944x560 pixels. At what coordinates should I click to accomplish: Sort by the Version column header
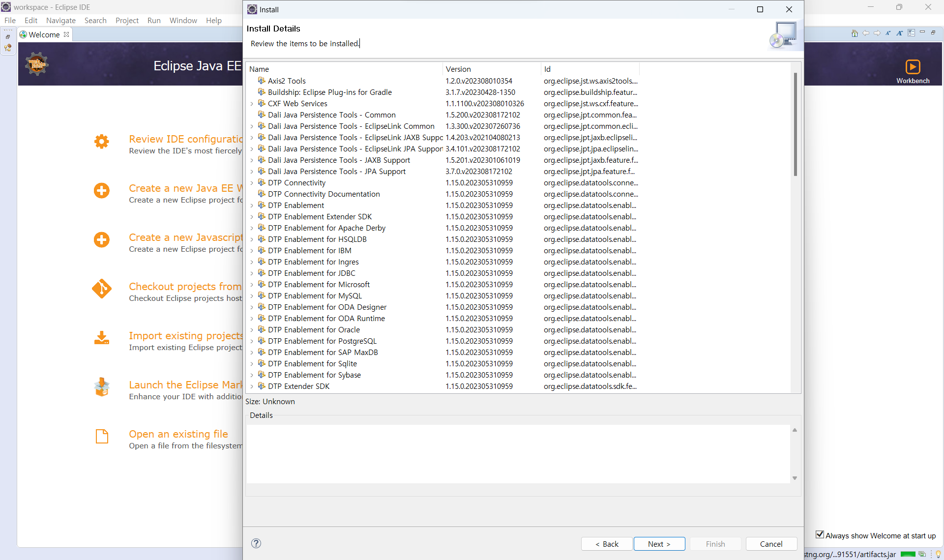coord(492,69)
